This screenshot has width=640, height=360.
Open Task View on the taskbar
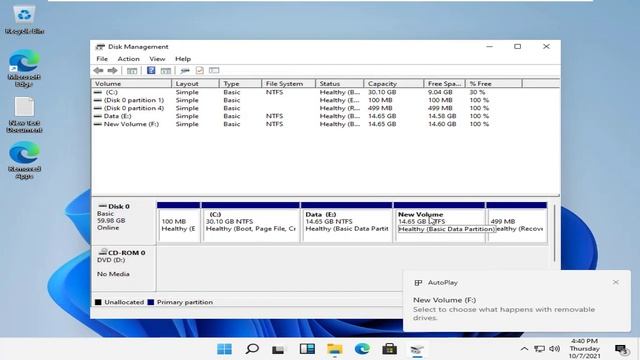coord(278,349)
